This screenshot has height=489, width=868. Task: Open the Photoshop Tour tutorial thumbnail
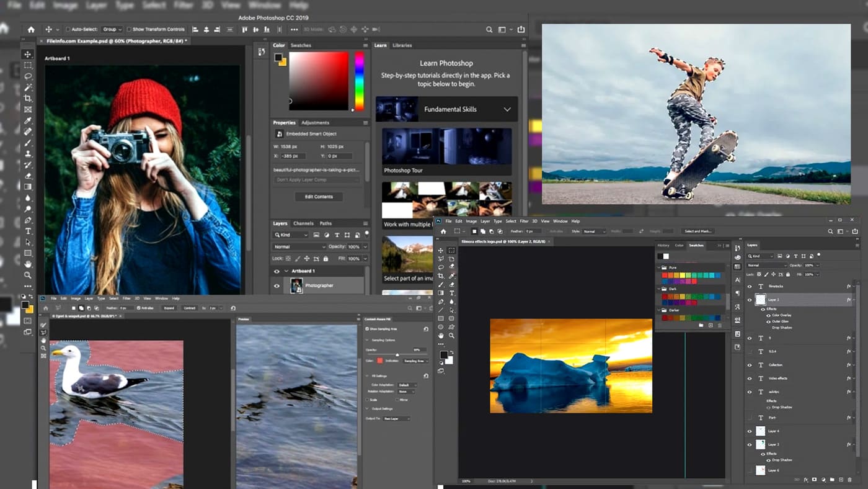pyautogui.click(x=446, y=146)
